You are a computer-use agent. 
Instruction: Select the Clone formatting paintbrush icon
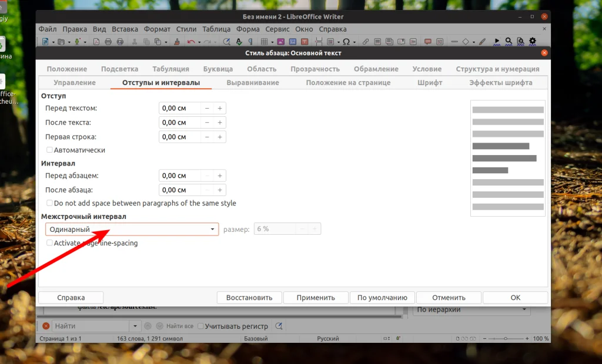click(x=176, y=42)
